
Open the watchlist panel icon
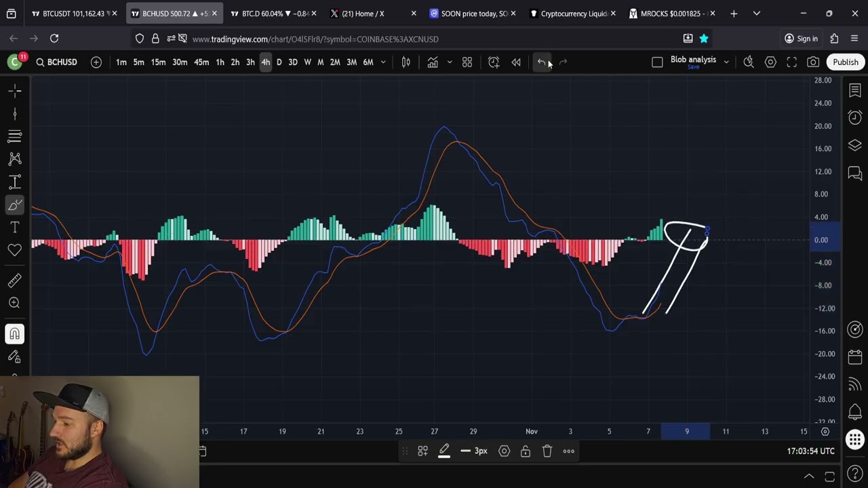tap(854, 90)
